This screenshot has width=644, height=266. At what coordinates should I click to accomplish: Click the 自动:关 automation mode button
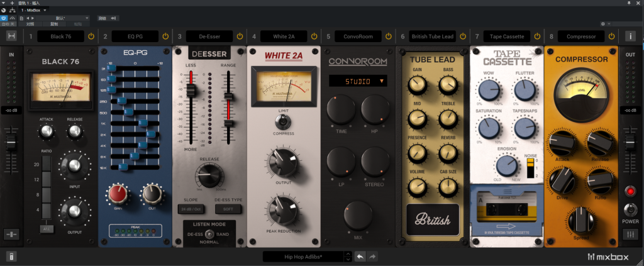pos(9,24)
